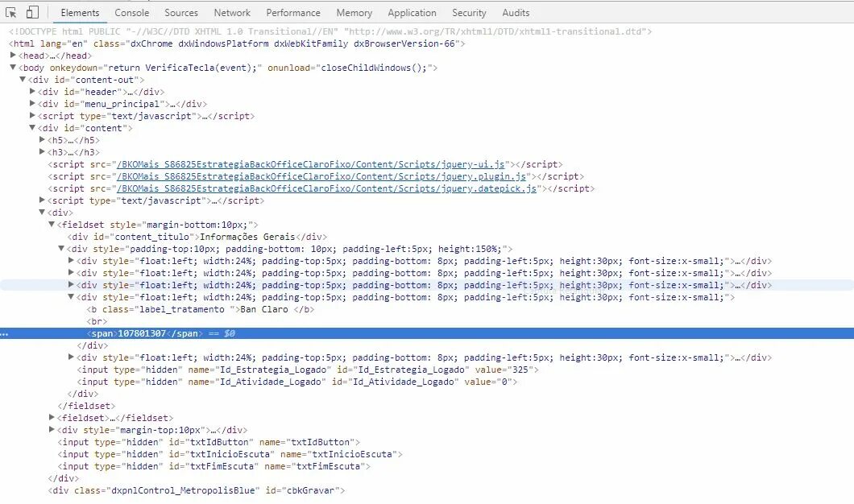Select the html lang=en row
The width and height of the screenshot is (854, 504).
tap(237, 43)
